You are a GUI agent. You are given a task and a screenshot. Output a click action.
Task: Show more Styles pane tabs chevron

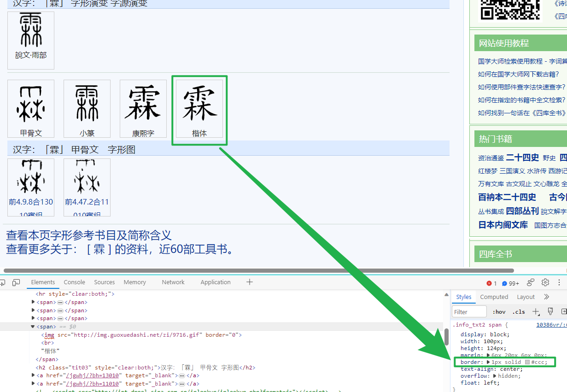tap(547, 297)
